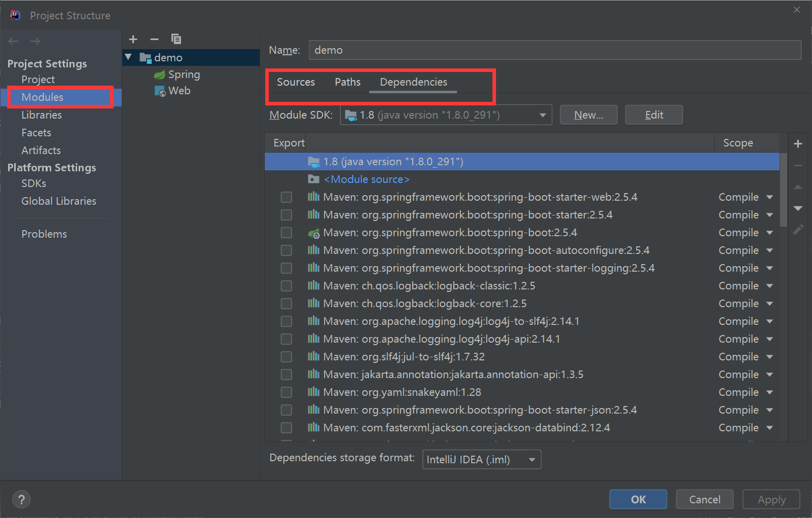Click library icon of spring-boot-starter-web
The height and width of the screenshot is (518, 812).
[314, 197]
